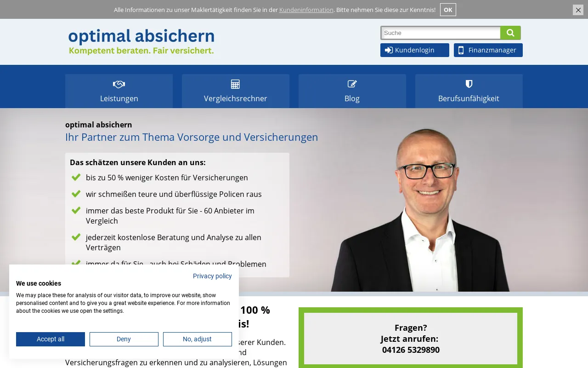Close the top notification banner
Screen dimensions: 588x368
tap(578, 10)
